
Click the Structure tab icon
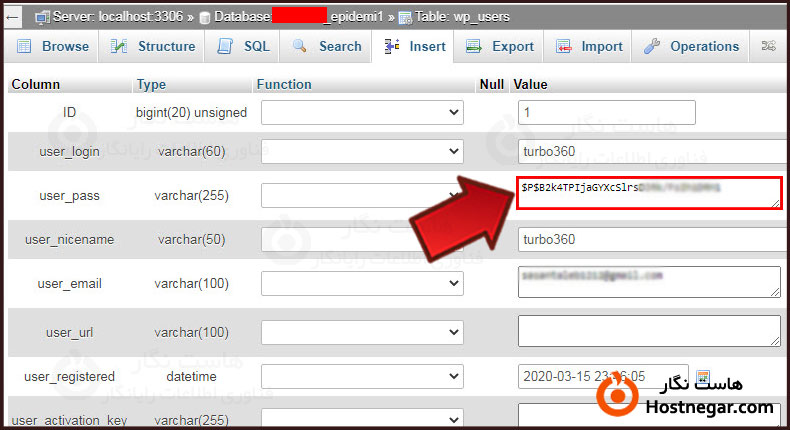pyautogui.click(x=120, y=46)
